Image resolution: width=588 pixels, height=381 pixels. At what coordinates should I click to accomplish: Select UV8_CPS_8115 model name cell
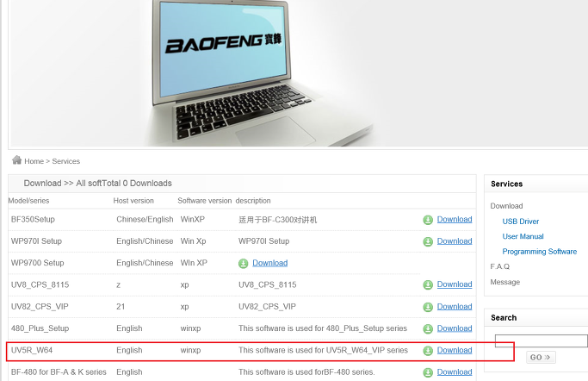pyautogui.click(x=40, y=284)
